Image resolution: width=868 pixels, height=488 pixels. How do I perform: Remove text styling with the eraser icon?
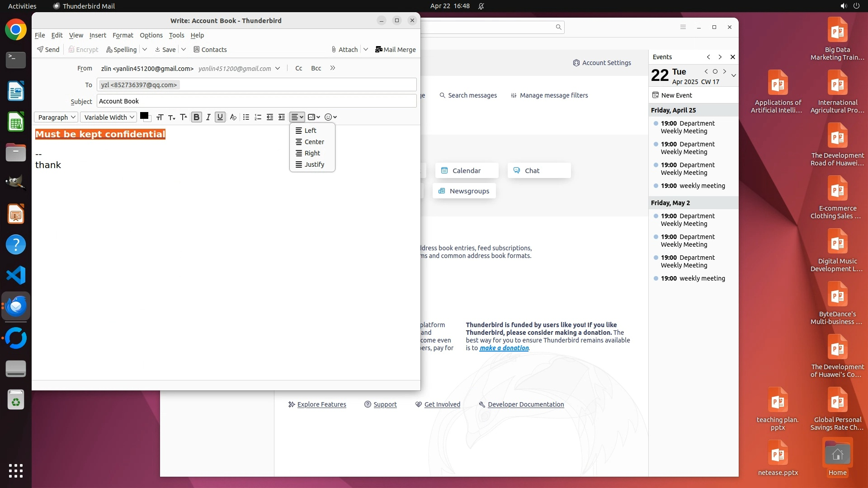pos(233,117)
